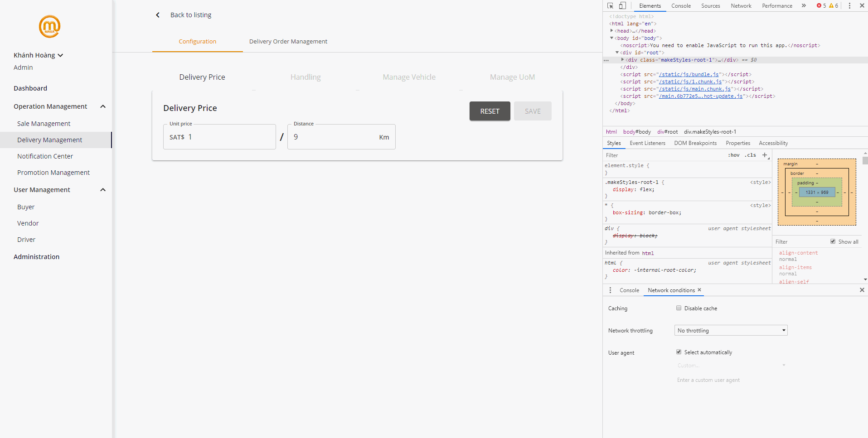The image size is (868, 438).
Task: Open the more DevTools tabs chevron
Action: pos(804,6)
